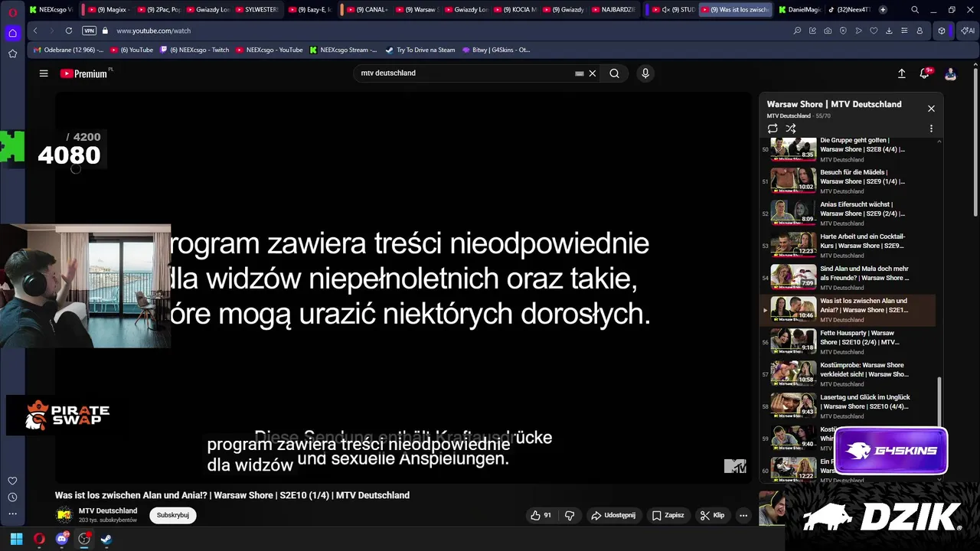The image size is (980, 551).
Task: Like the video with 91 likes
Action: [541, 516]
